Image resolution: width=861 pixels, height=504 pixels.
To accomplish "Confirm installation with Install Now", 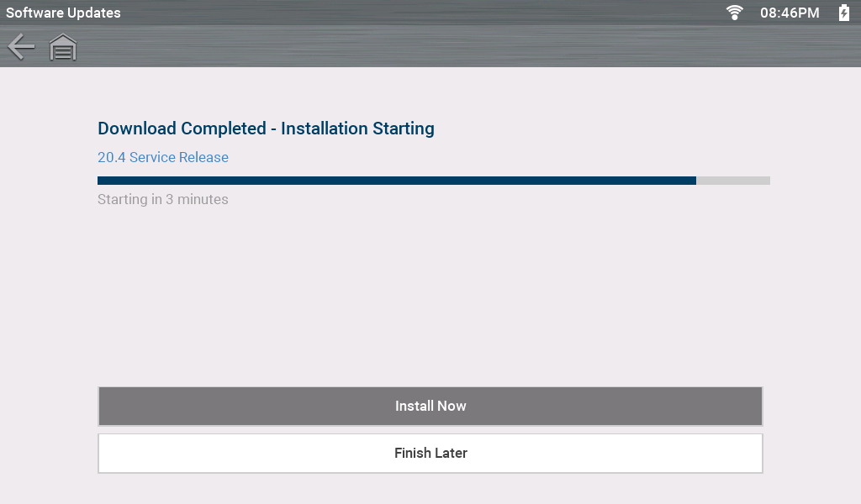I will pos(430,406).
